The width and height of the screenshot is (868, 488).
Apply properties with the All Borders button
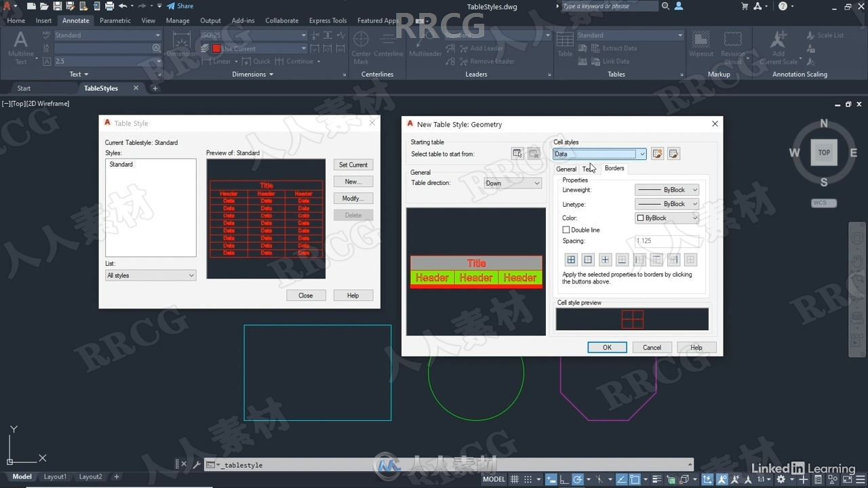571,260
